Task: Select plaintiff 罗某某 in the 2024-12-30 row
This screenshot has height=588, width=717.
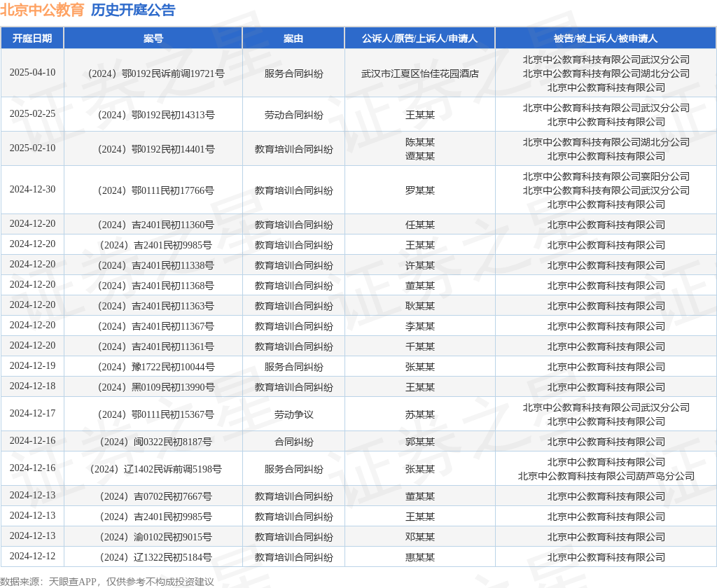Action: pos(419,190)
